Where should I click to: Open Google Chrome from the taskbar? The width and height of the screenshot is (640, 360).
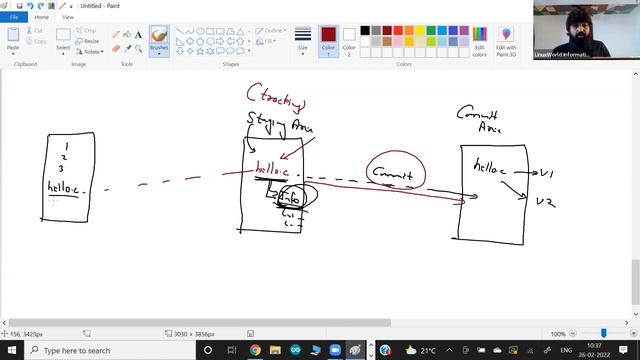[255, 350]
